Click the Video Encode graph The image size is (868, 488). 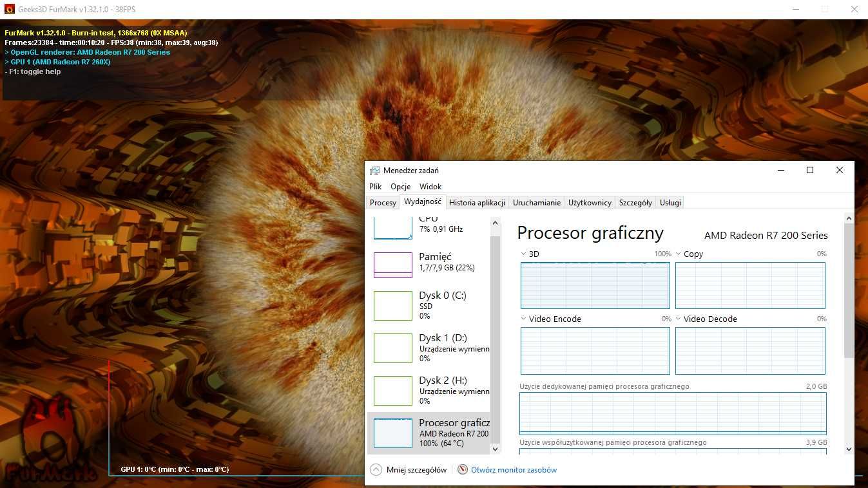[x=595, y=351]
